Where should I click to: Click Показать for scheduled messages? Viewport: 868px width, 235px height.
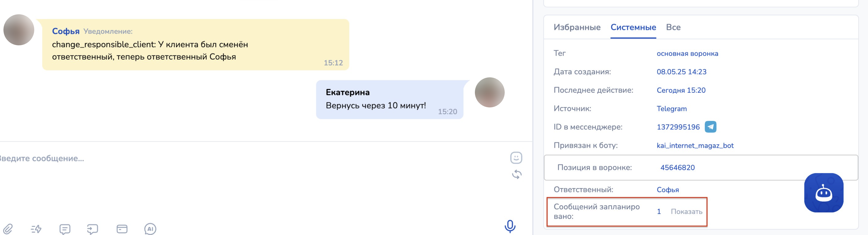(686, 212)
